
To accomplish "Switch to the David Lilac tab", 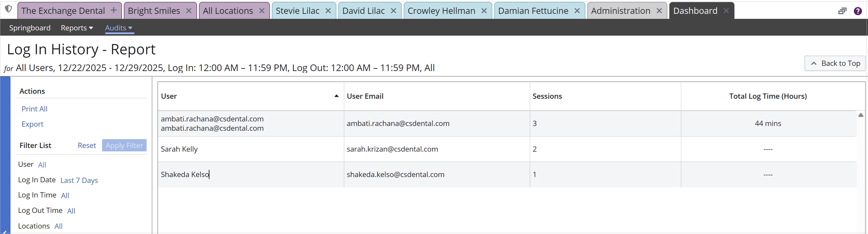I will 363,11.
